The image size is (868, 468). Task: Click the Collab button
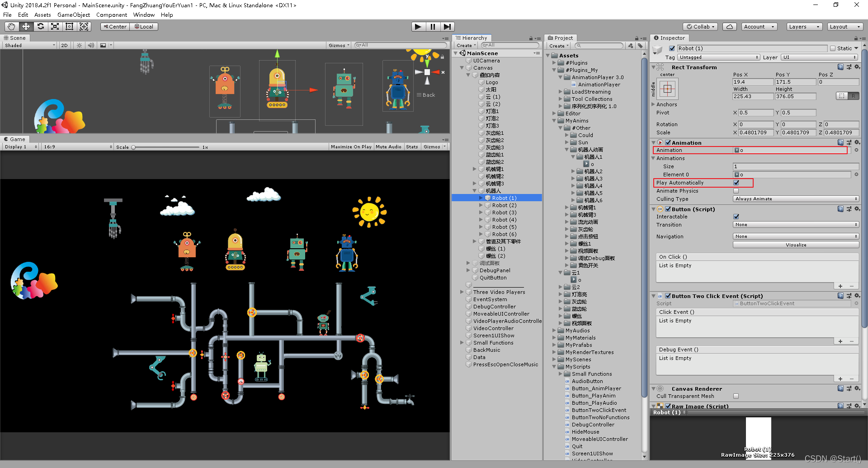tap(701, 27)
